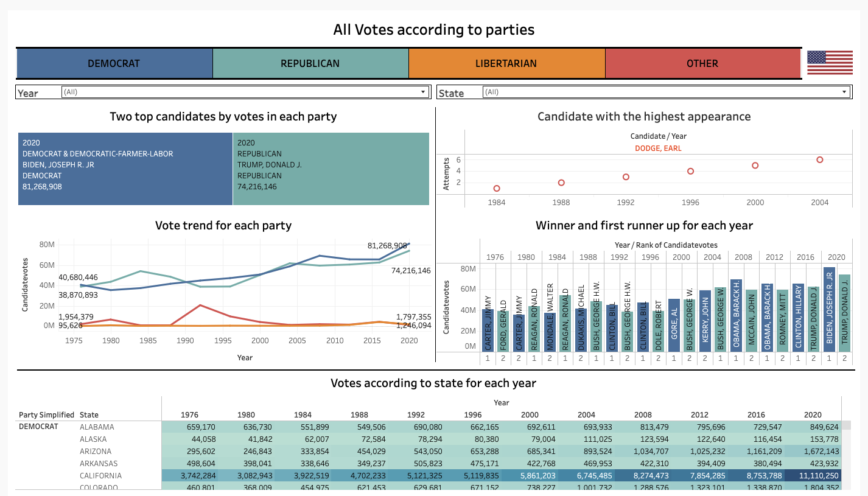Screen dimensions: 868x496
Task: Click the Party Simplified column header
Action: coord(47,415)
